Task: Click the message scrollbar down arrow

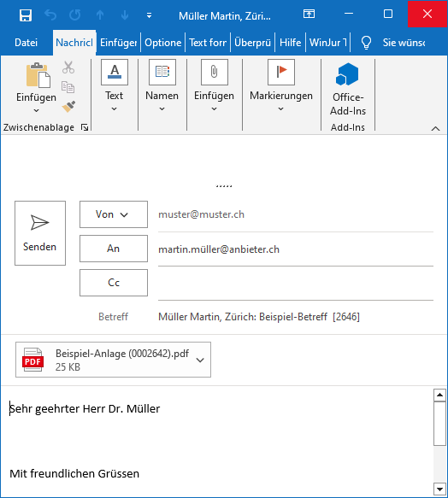Action: [439, 489]
